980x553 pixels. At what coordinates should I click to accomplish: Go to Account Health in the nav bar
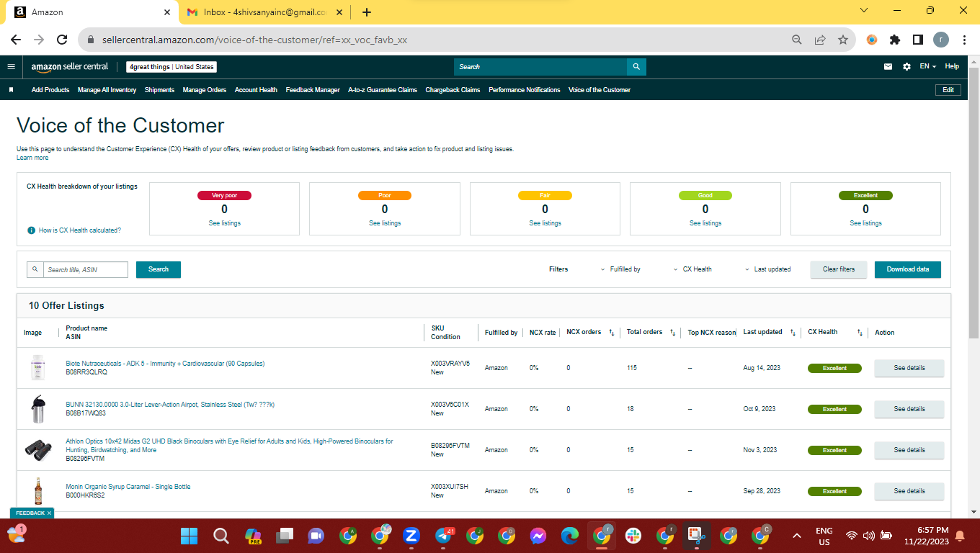pyautogui.click(x=256, y=90)
